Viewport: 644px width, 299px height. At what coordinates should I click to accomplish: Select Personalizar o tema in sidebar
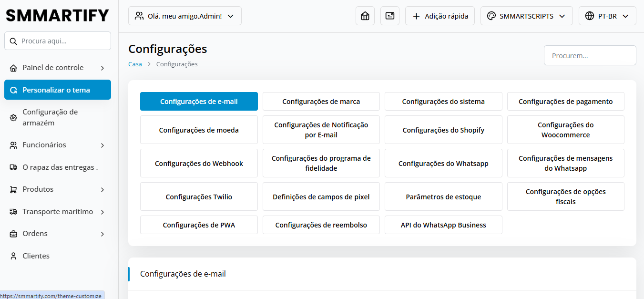57,90
